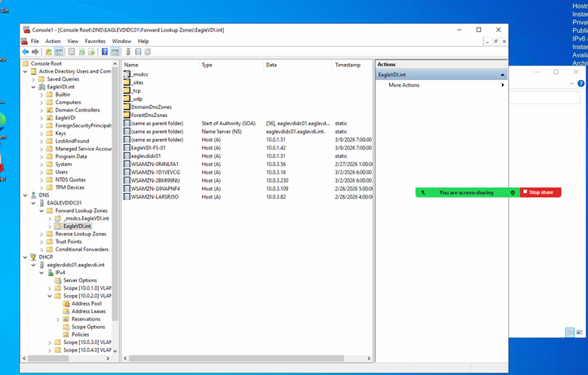The height and width of the screenshot is (375, 588).
Task: Go back using the blue Back arrow
Action: (x=26, y=52)
